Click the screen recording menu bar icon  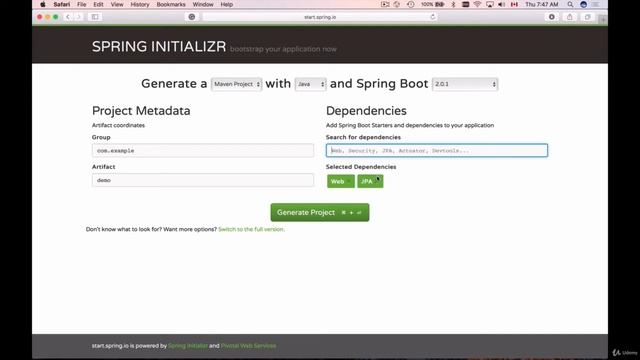click(x=384, y=4)
